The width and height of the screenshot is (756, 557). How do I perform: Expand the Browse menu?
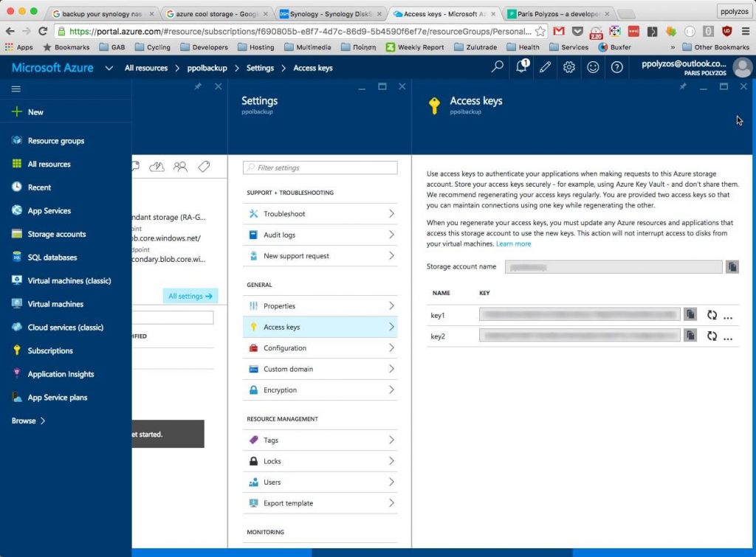click(28, 421)
